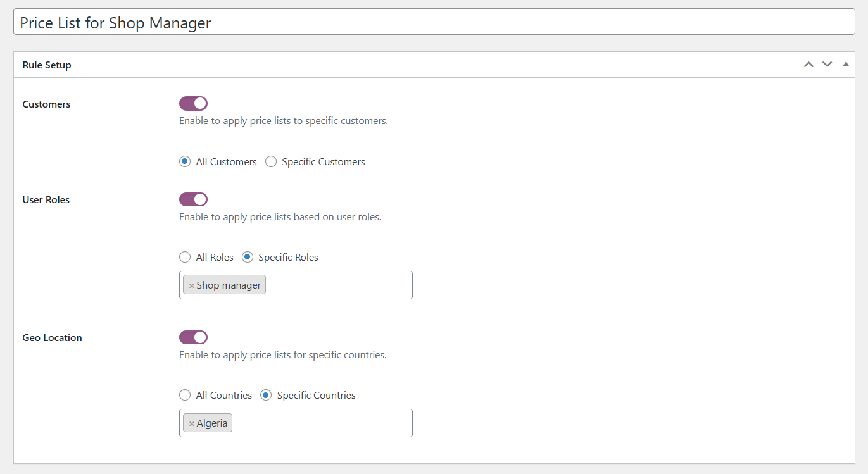Remove the Algeria country tag

coord(191,422)
